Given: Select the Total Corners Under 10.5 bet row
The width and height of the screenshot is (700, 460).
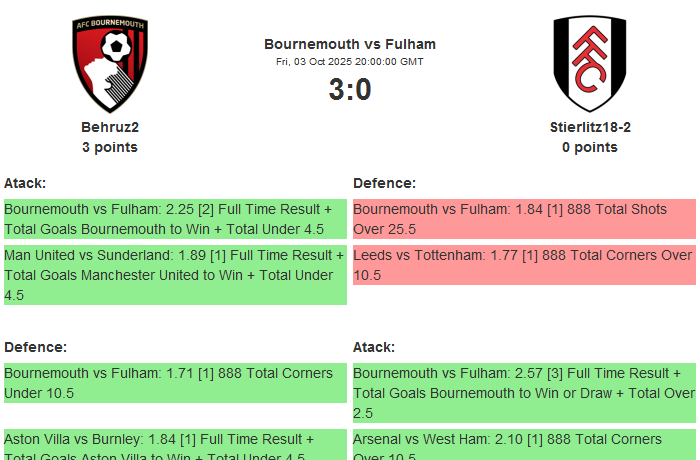Looking at the screenshot, I should (175, 383).
